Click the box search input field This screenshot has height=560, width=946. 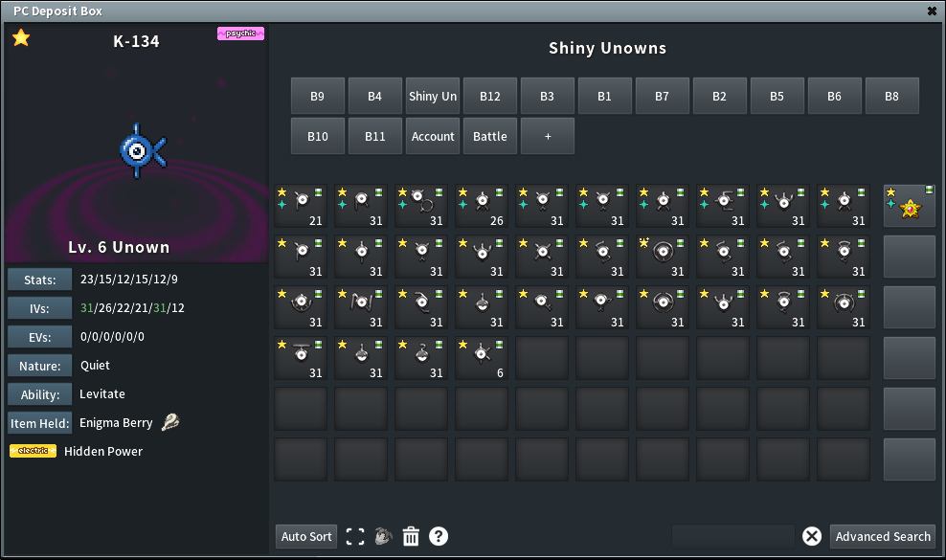click(733, 536)
